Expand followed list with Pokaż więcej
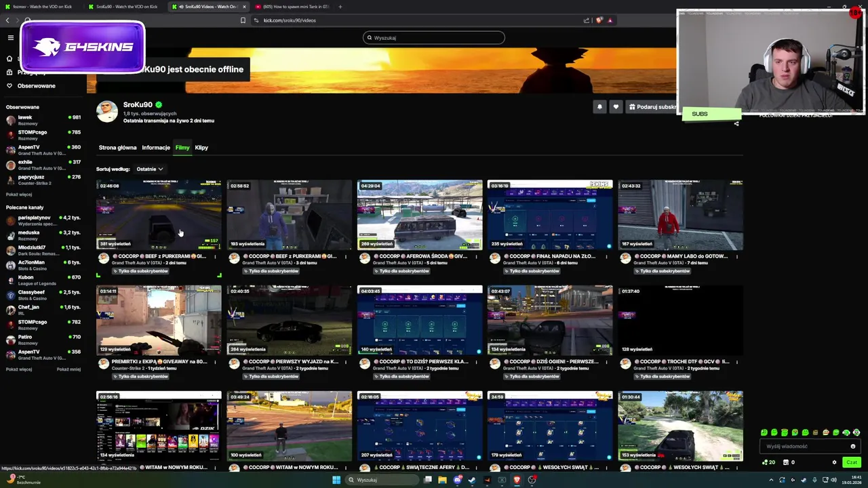Viewport: 868px width, 488px height. pyautogui.click(x=19, y=195)
